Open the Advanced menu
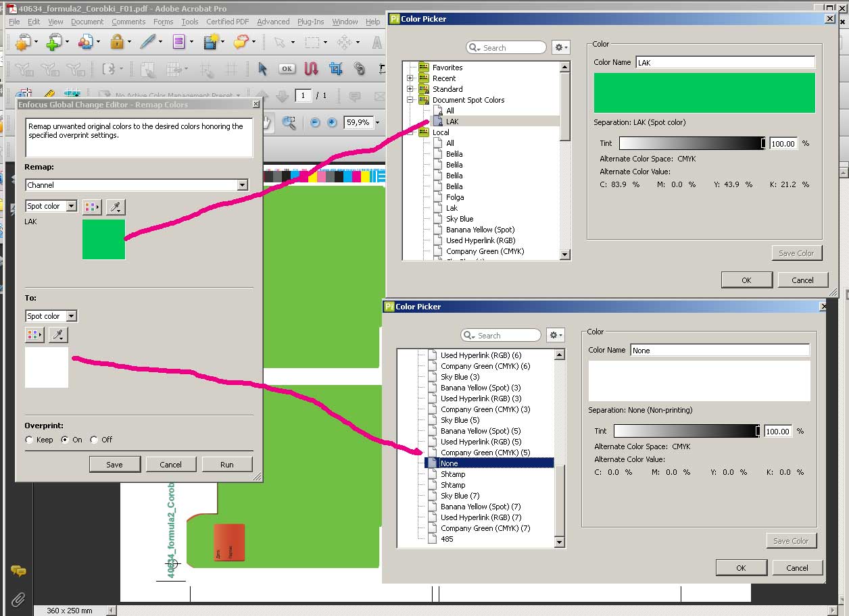The width and height of the screenshot is (849, 616). 273,22
